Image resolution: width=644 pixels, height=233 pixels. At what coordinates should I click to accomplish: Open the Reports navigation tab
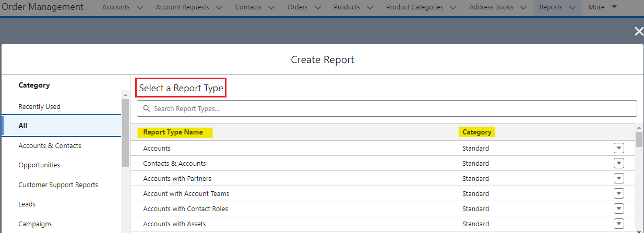tap(551, 7)
